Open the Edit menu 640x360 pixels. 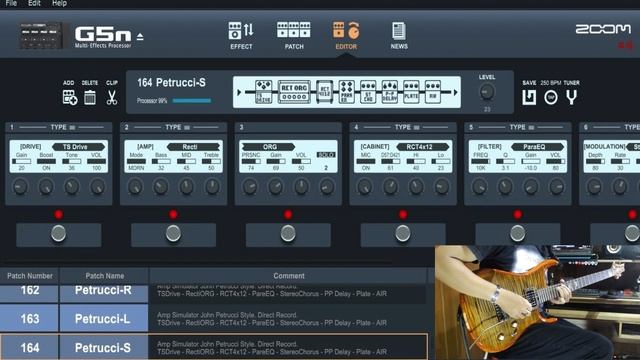[34, 3]
